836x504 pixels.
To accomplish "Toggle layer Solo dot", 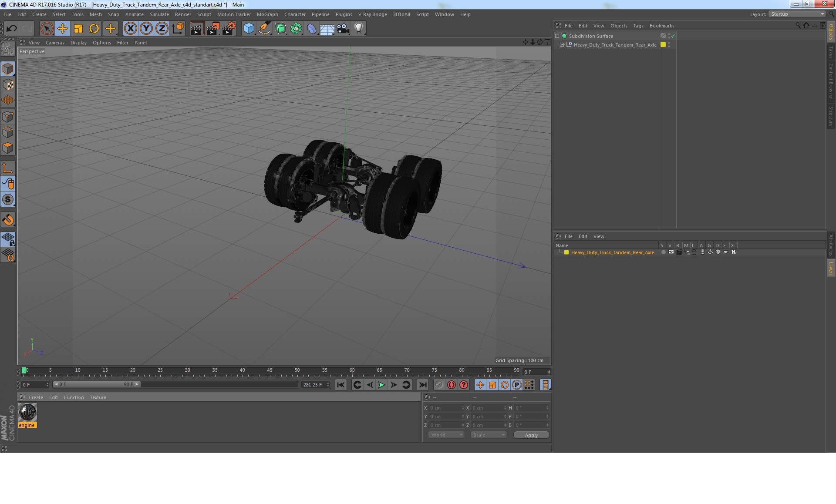I will [663, 252].
